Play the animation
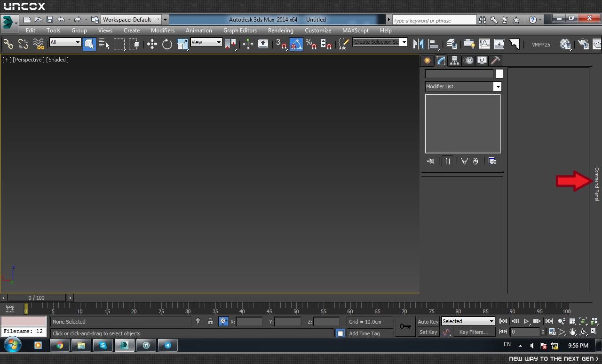This screenshot has width=602, height=364. pyautogui.click(x=526, y=321)
